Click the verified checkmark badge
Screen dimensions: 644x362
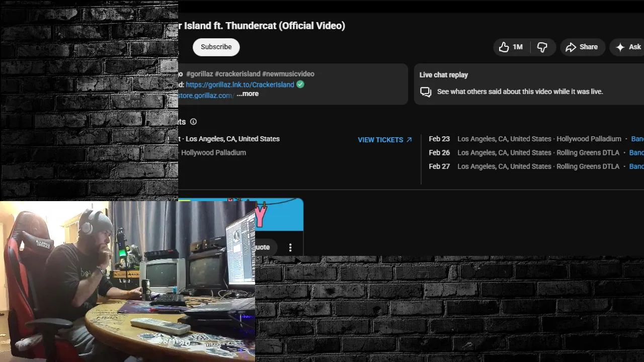coord(300,84)
